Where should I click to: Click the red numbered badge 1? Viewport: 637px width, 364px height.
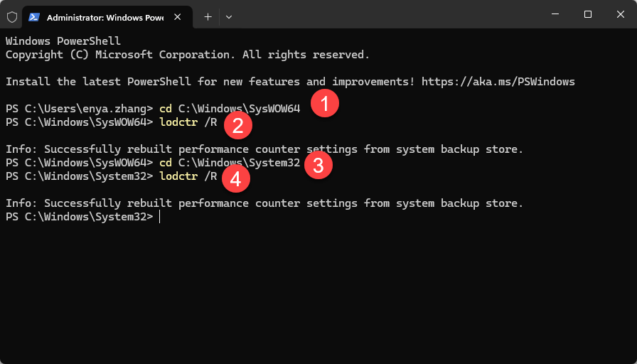tap(325, 105)
